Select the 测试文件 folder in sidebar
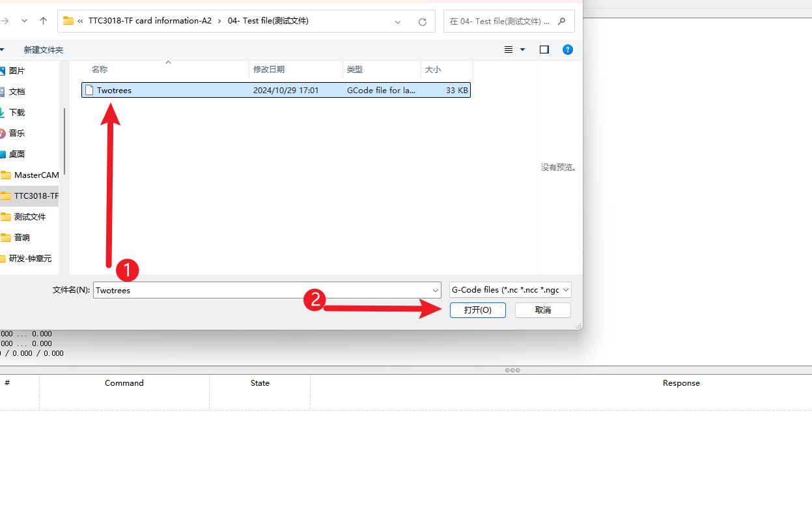This screenshot has height=522, width=812. pyautogui.click(x=30, y=217)
